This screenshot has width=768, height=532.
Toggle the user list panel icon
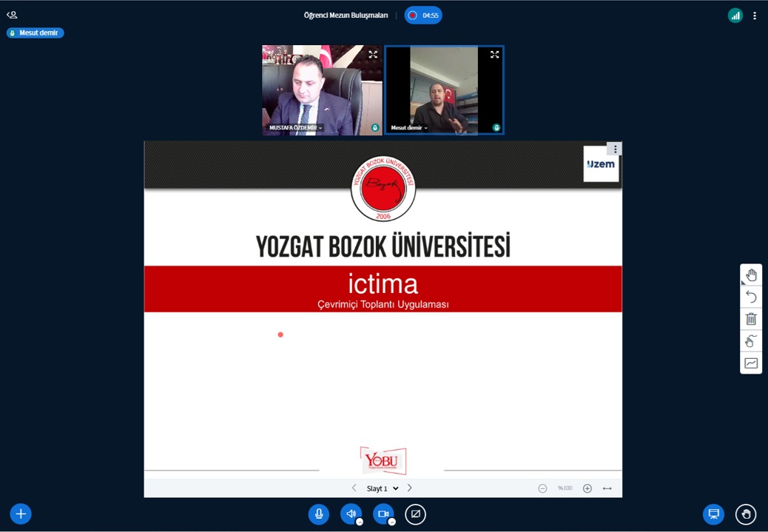tap(12, 15)
